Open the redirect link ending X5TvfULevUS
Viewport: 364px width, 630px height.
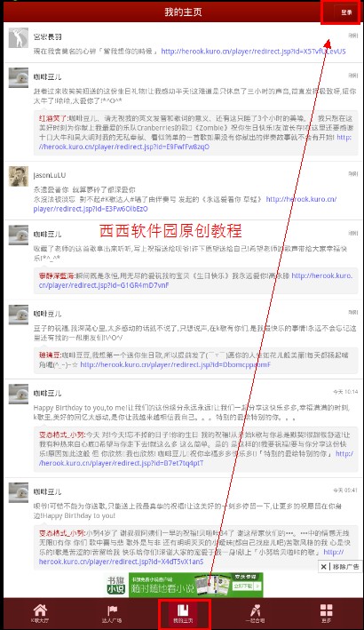[253, 52]
